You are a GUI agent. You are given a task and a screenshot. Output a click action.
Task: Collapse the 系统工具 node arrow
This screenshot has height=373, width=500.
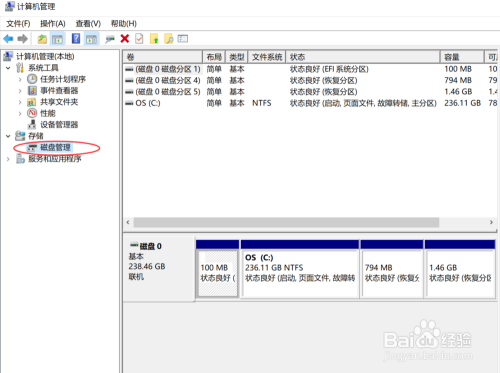tap(8, 68)
